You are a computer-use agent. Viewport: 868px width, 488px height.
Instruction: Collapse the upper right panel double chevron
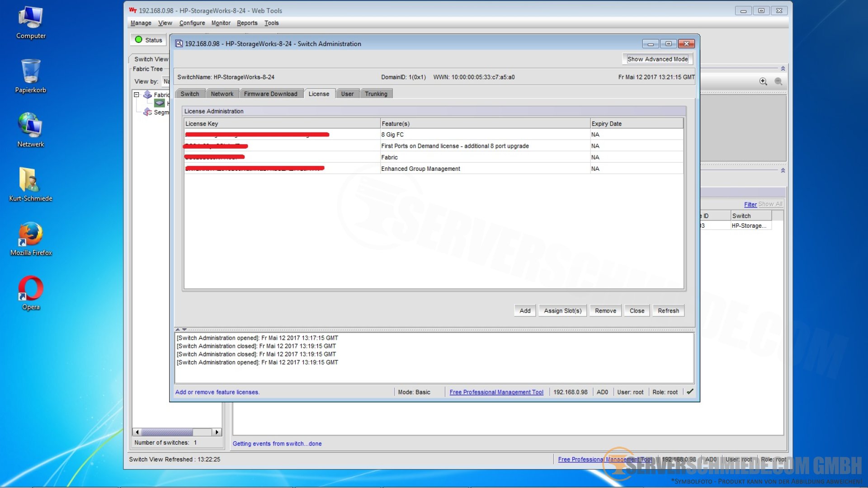coord(783,69)
